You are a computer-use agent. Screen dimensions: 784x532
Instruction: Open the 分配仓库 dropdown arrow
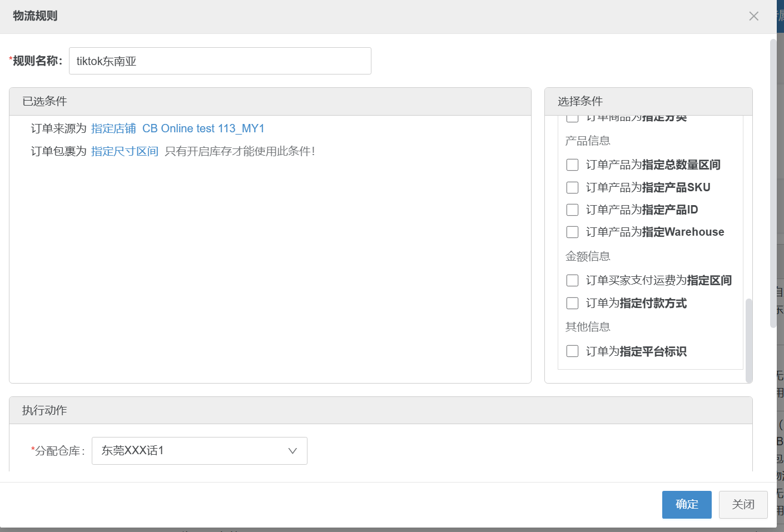(292, 451)
